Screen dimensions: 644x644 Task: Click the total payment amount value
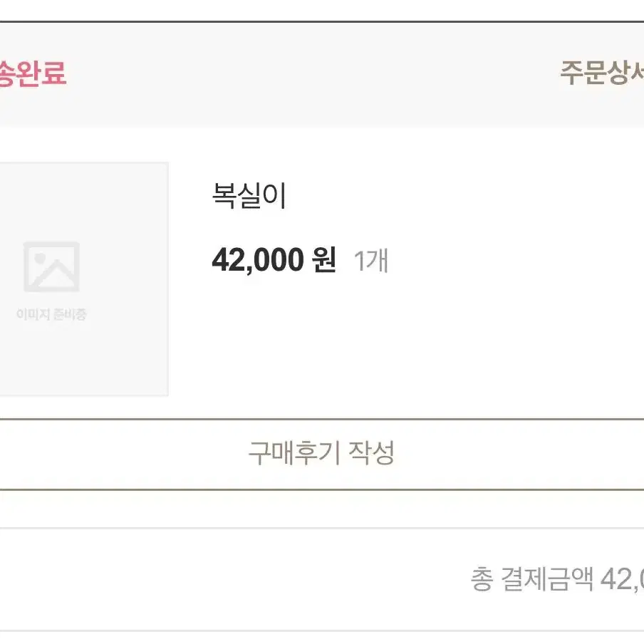622,579
